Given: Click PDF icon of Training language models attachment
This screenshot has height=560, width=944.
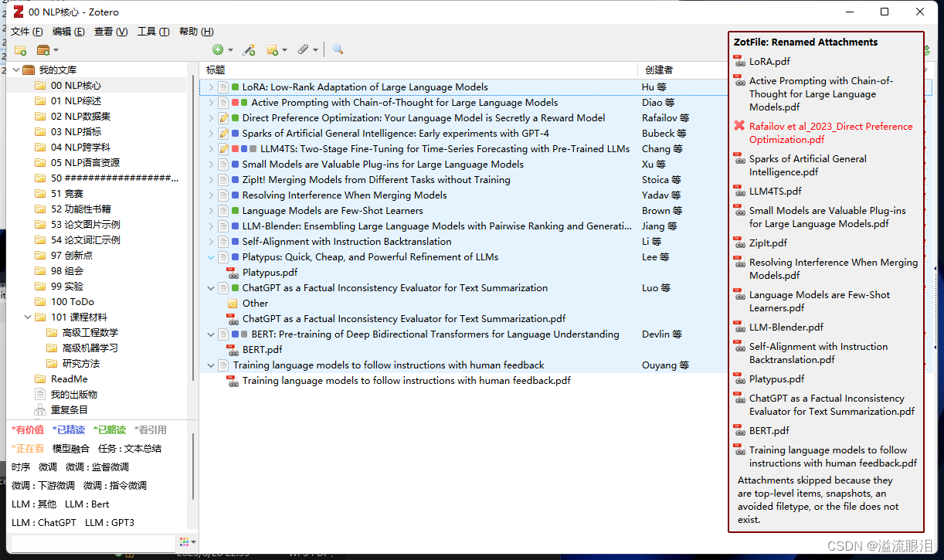Looking at the screenshot, I should [233, 381].
